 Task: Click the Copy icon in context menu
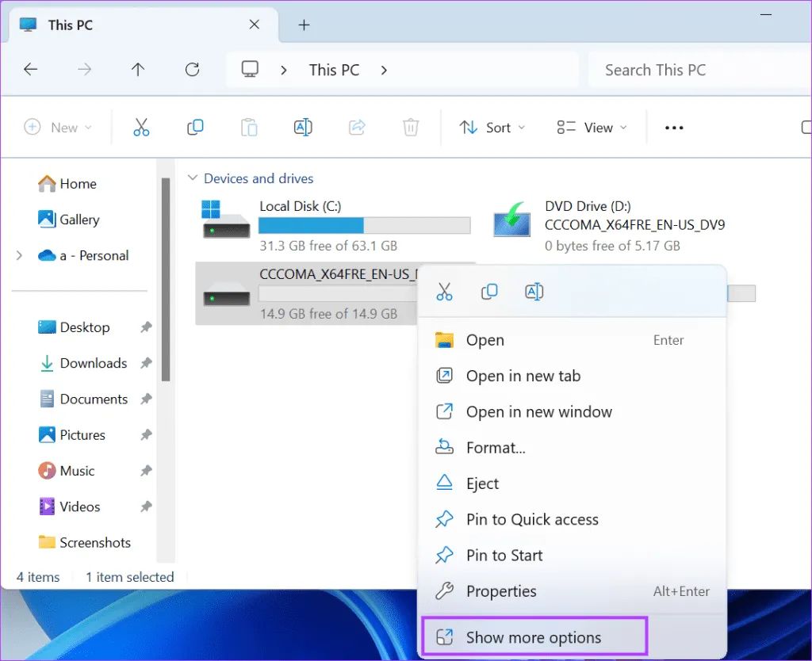pos(489,292)
